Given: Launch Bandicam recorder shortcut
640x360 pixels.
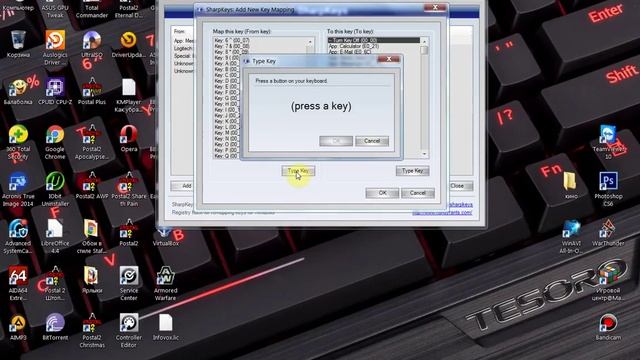Looking at the screenshot, I should click(x=608, y=323).
